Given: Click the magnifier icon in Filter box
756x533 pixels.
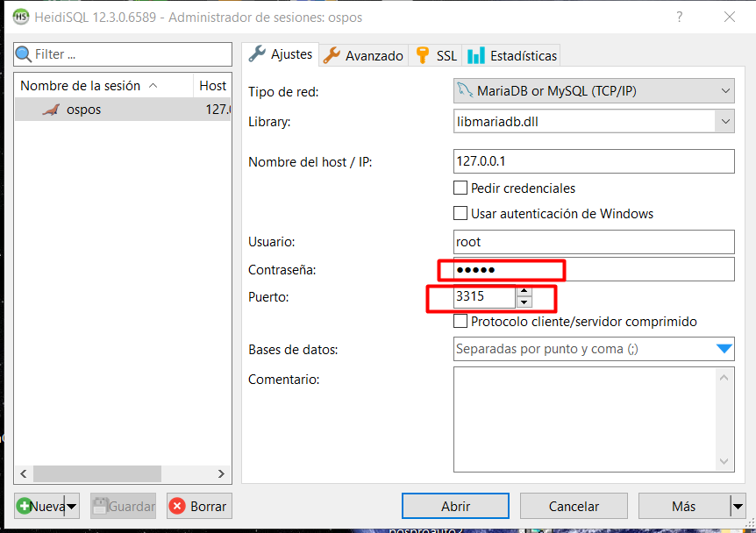Looking at the screenshot, I should pyautogui.click(x=24, y=54).
